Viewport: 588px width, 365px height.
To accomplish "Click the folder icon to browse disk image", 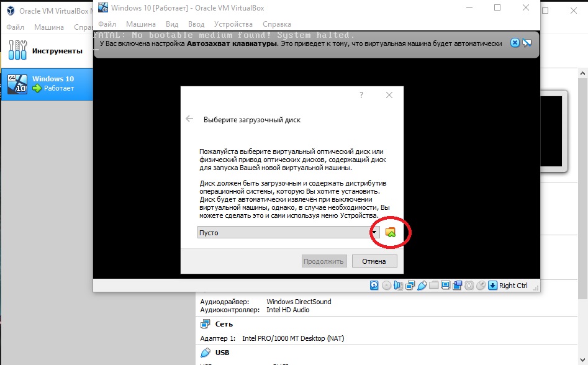I will [x=391, y=232].
